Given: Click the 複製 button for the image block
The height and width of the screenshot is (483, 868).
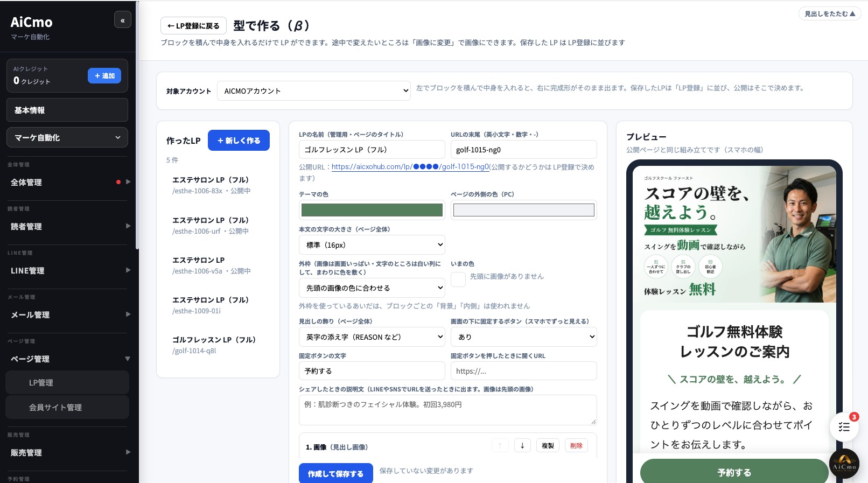Looking at the screenshot, I should tap(548, 445).
